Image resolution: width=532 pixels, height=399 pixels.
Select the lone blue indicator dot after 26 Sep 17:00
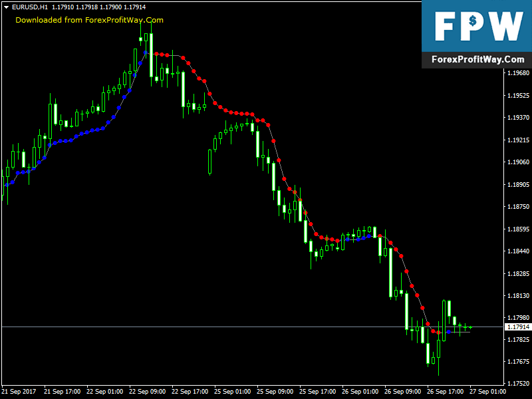pos(449,332)
